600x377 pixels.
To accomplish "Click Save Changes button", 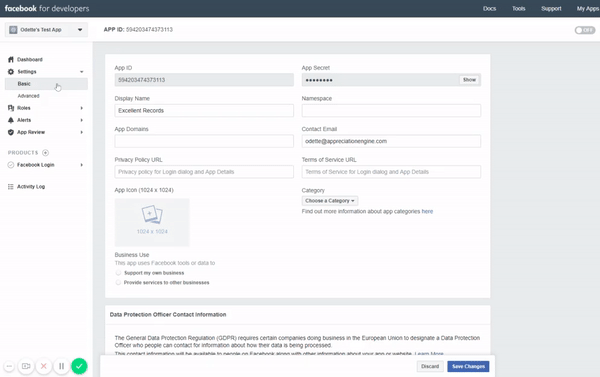I will 468,366.
